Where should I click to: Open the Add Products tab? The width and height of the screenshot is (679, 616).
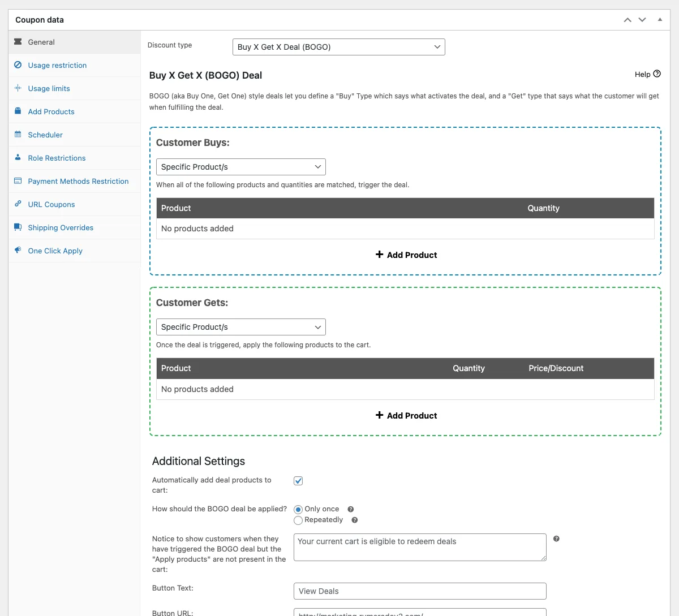[x=74, y=111]
